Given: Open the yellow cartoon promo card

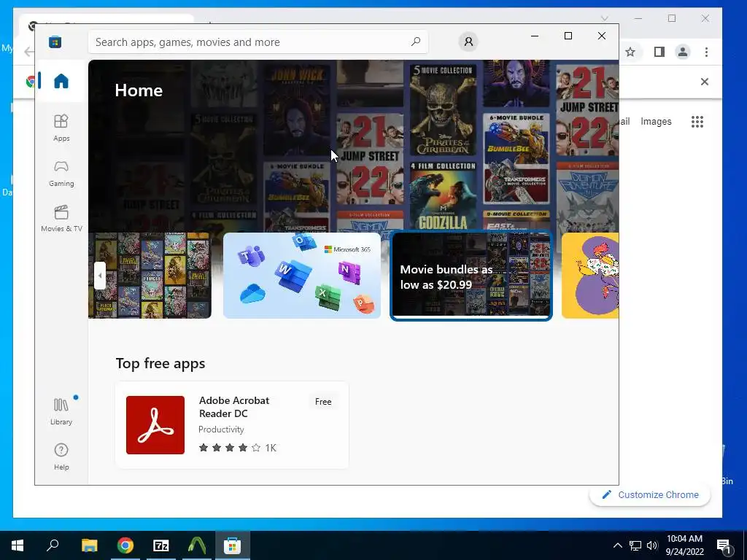Looking at the screenshot, I should coord(590,276).
